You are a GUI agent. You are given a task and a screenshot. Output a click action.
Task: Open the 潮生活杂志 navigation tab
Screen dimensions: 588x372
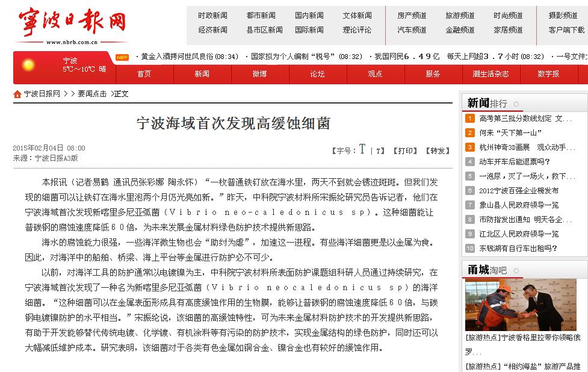[x=491, y=74]
